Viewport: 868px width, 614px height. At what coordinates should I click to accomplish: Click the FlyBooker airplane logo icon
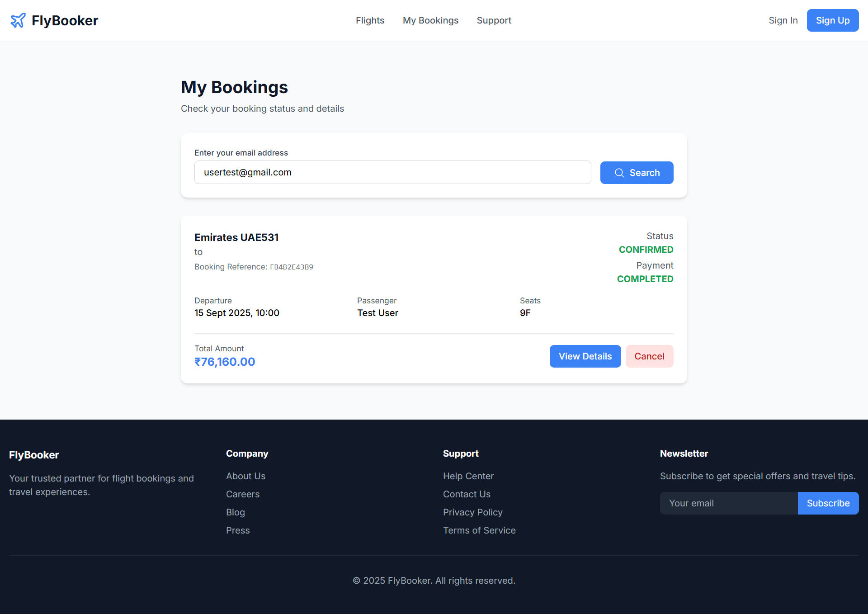[18, 20]
